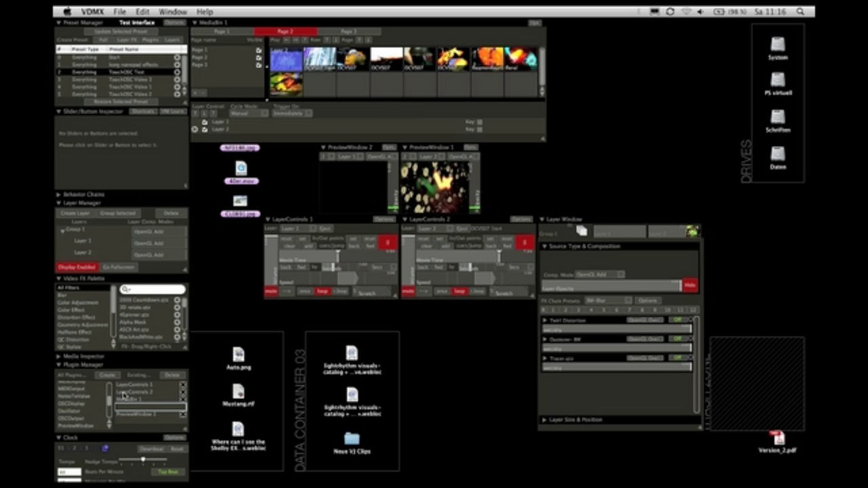868x488 pixels.
Task: Open the PS virtuell drive icon
Action: (778, 80)
